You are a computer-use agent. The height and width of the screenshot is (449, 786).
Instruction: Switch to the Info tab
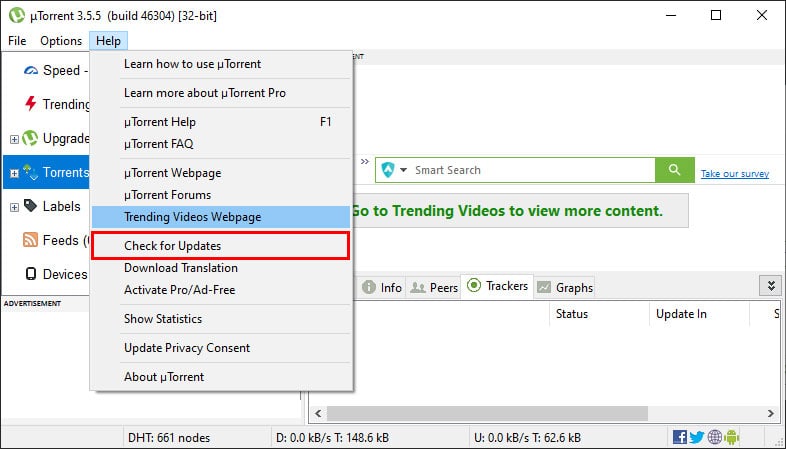click(382, 288)
